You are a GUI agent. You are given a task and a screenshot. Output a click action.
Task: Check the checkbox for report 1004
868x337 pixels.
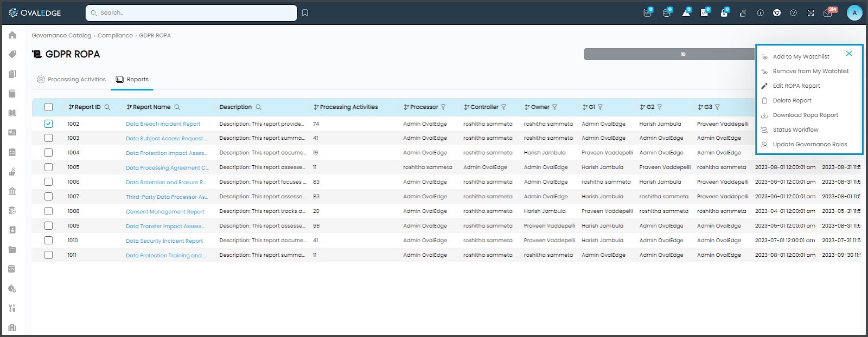tap(48, 153)
